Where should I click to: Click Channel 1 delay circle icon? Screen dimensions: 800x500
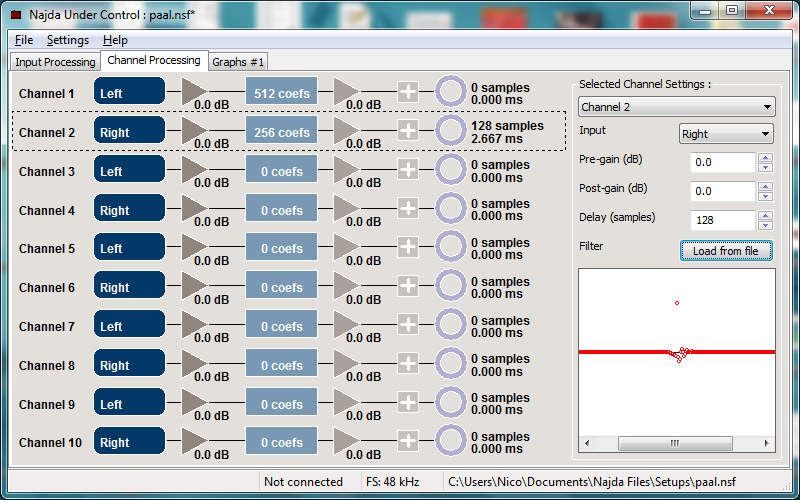coord(451,92)
